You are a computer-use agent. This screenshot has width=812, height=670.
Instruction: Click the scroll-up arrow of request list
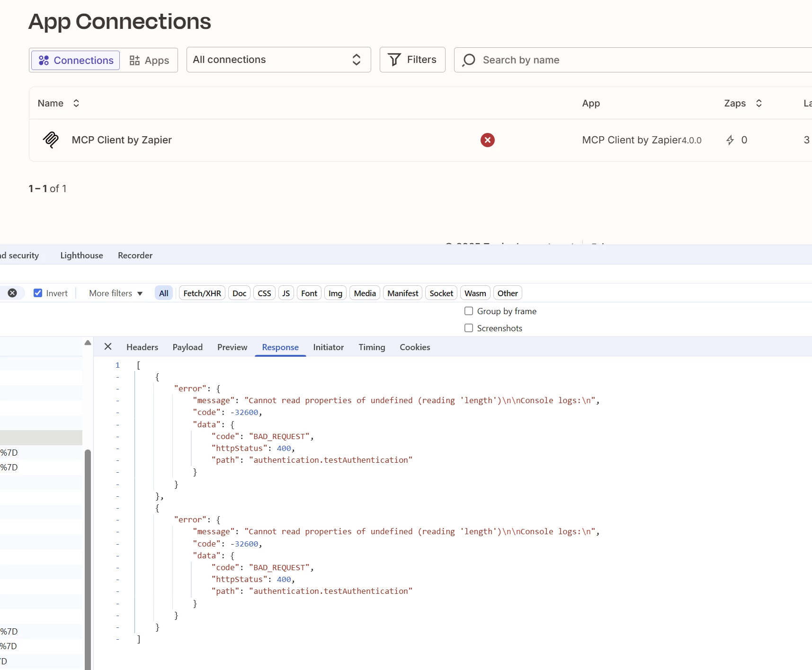click(x=88, y=343)
